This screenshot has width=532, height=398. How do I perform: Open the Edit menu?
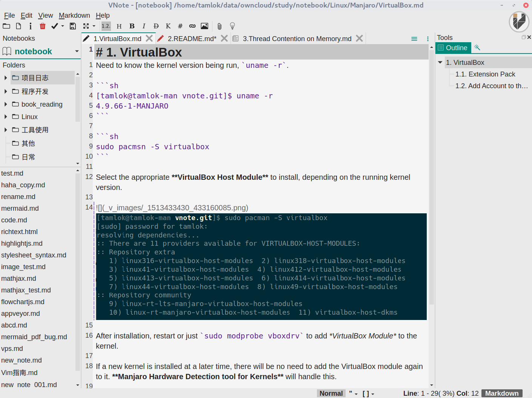coord(26,15)
